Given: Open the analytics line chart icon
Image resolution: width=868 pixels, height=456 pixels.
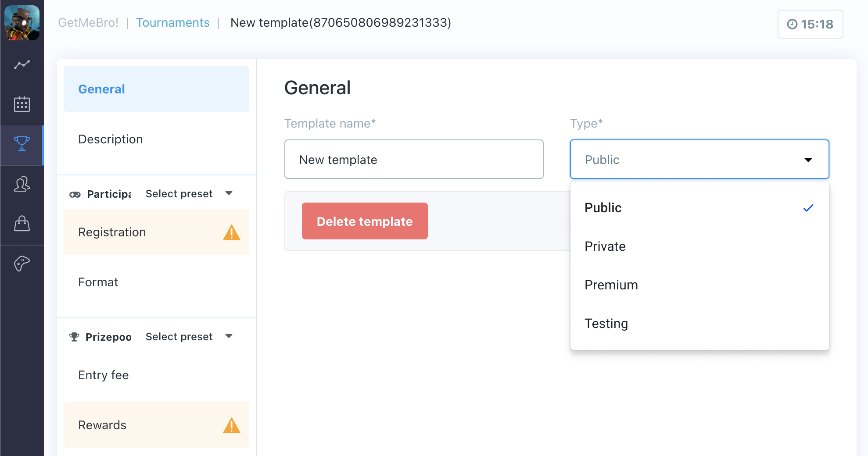Looking at the screenshot, I should click(22, 65).
